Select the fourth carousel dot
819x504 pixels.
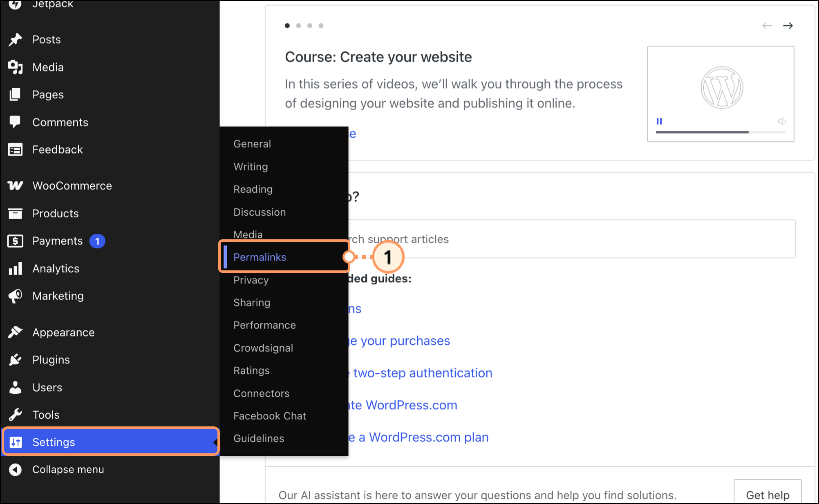[x=321, y=26]
